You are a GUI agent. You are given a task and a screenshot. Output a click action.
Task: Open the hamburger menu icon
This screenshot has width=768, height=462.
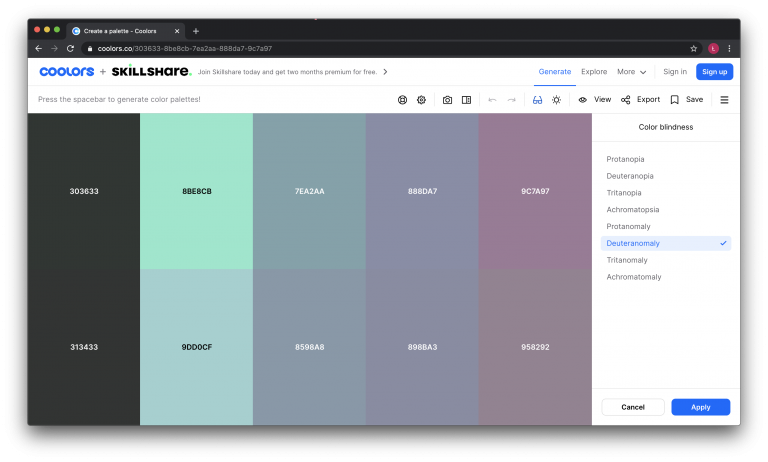click(724, 100)
